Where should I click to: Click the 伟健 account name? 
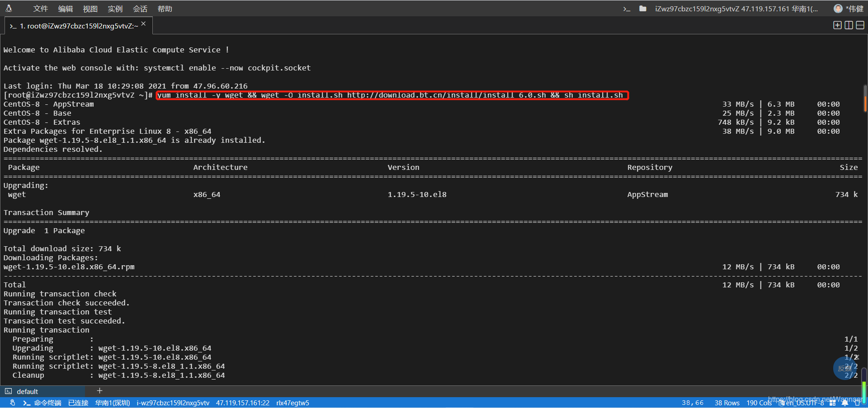coord(854,9)
